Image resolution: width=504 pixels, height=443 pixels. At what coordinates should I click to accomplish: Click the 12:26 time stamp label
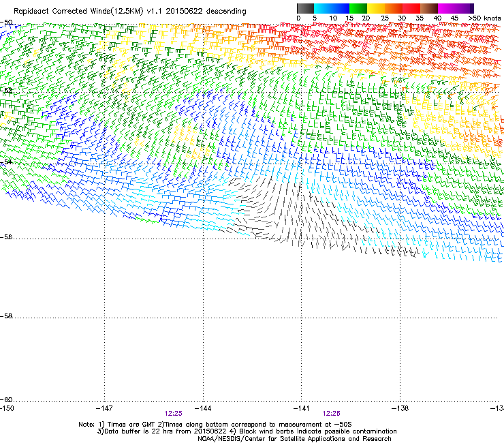[x=331, y=414]
